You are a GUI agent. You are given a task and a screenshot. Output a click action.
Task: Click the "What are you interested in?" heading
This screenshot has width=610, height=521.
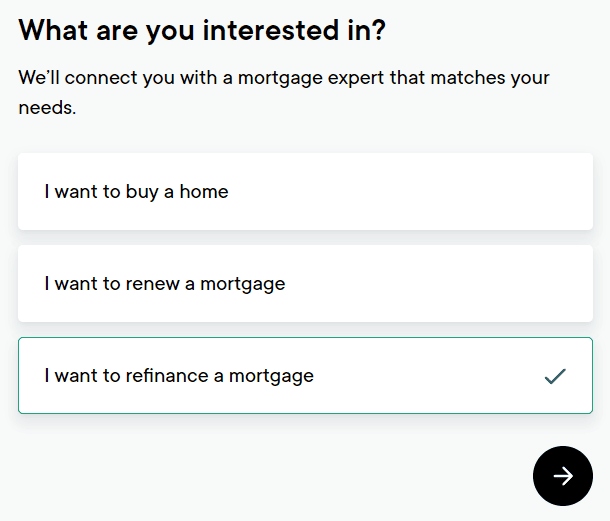tap(202, 30)
